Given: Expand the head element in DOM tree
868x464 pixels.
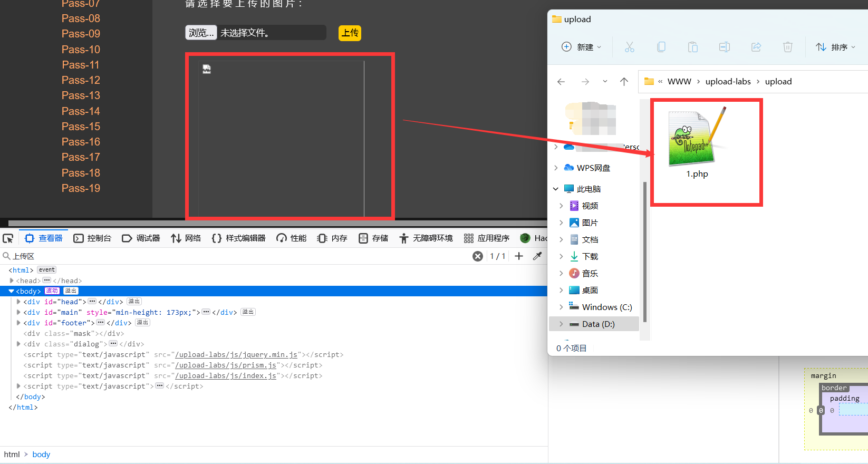Looking at the screenshot, I should tap(12, 281).
